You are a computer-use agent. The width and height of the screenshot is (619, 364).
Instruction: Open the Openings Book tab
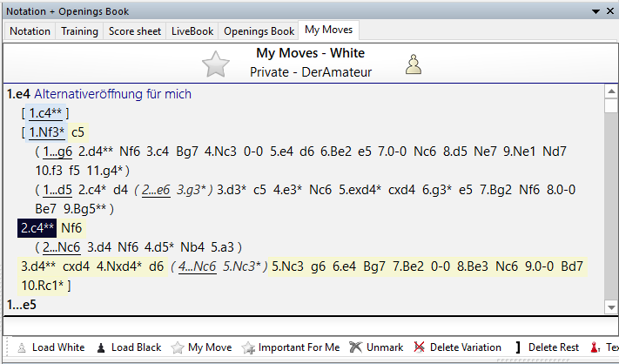click(259, 31)
